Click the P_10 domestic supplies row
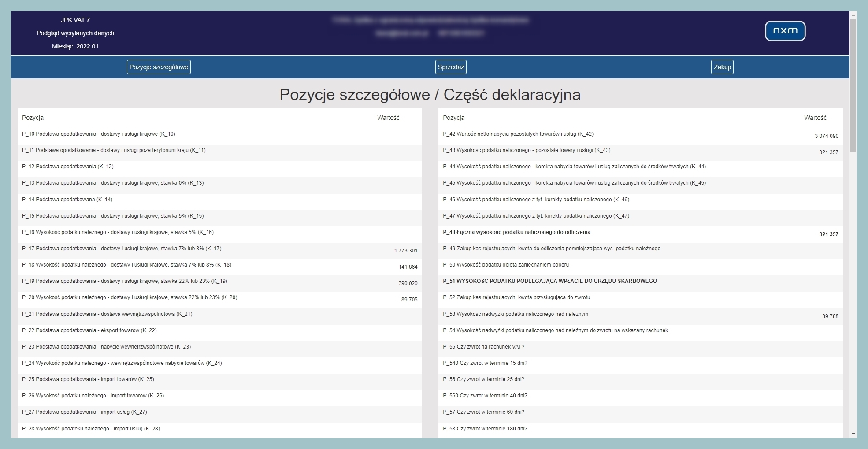 99,134
